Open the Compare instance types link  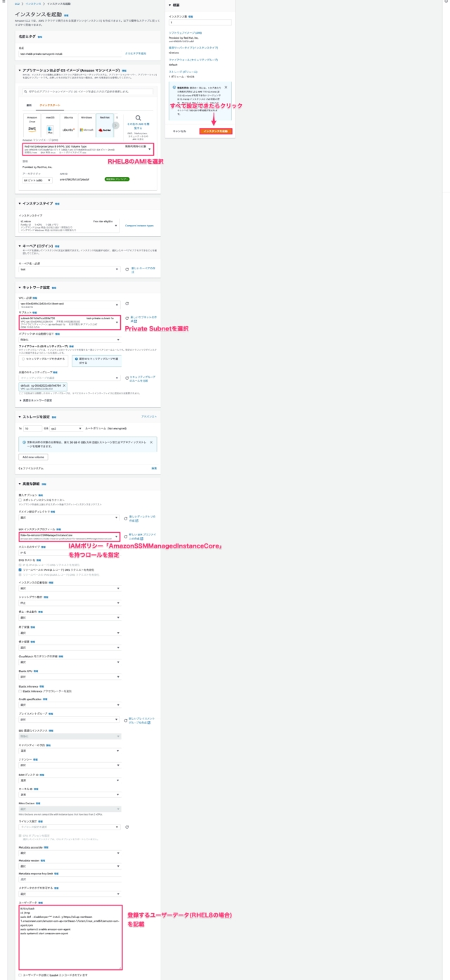(139, 225)
